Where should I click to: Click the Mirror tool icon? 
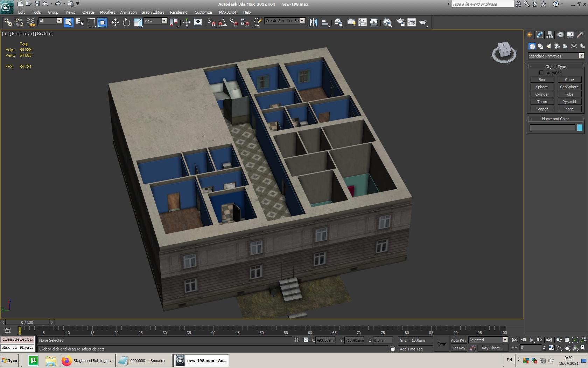tap(313, 22)
